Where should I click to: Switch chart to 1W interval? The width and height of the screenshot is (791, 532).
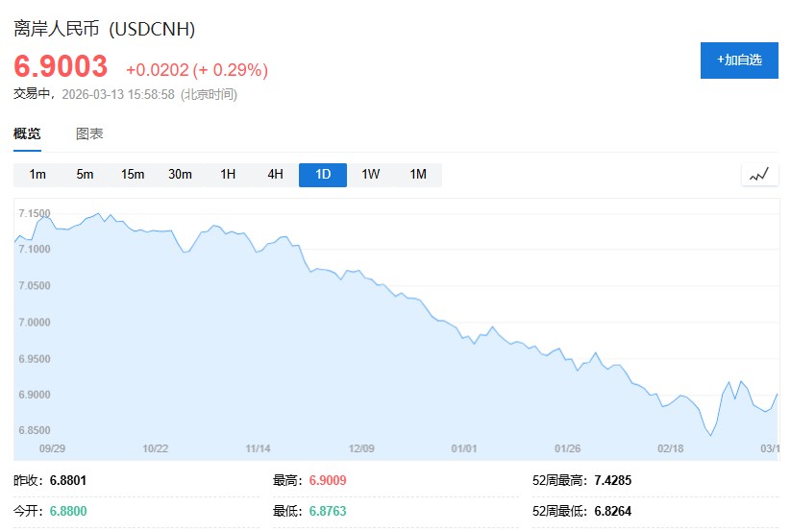pos(370,175)
